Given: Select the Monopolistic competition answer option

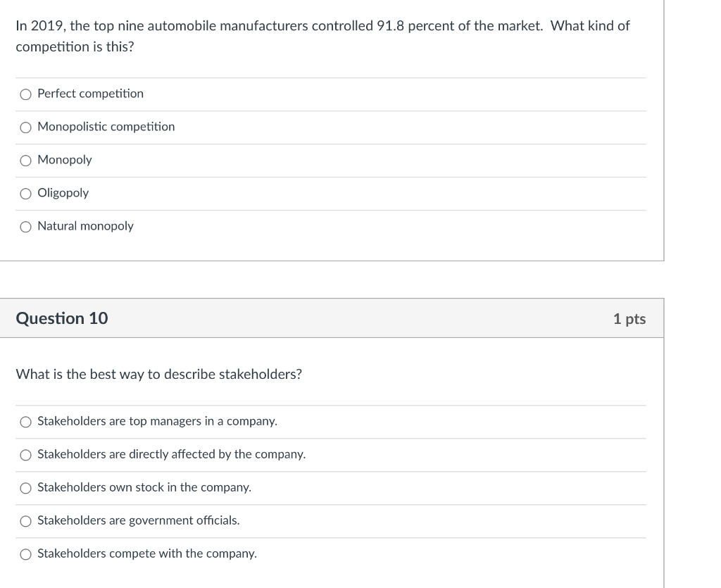Looking at the screenshot, I should point(25,127).
